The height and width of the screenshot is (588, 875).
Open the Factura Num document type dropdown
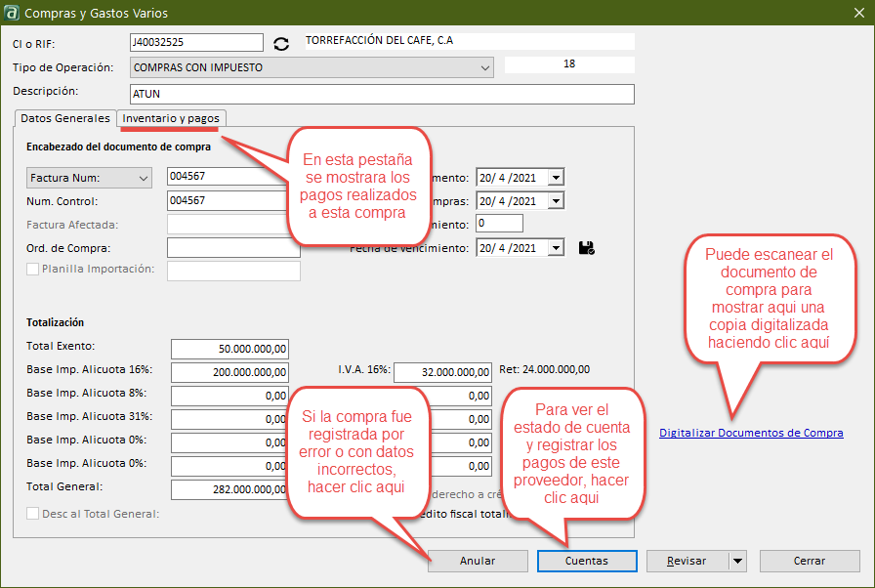[x=143, y=178]
